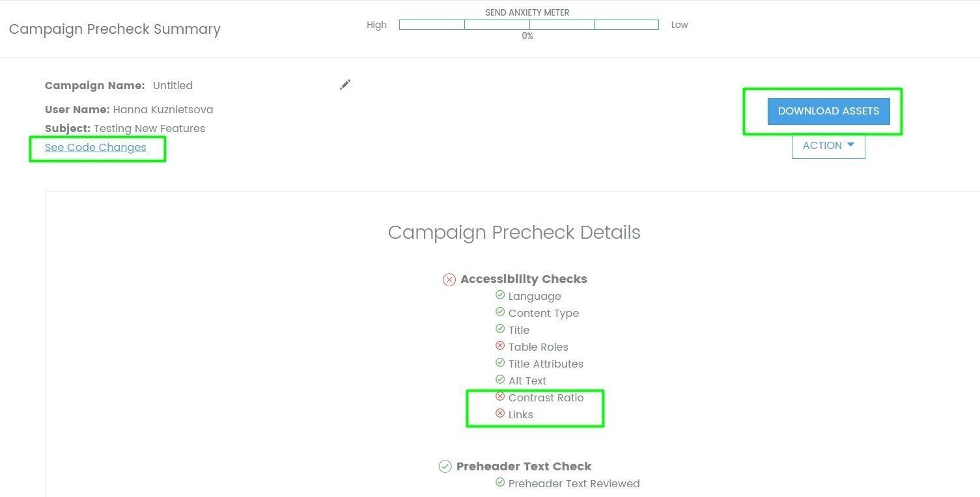Click the Contrast Ratio check label
The height and width of the screenshot is (497, 980).
pos(546,397)
